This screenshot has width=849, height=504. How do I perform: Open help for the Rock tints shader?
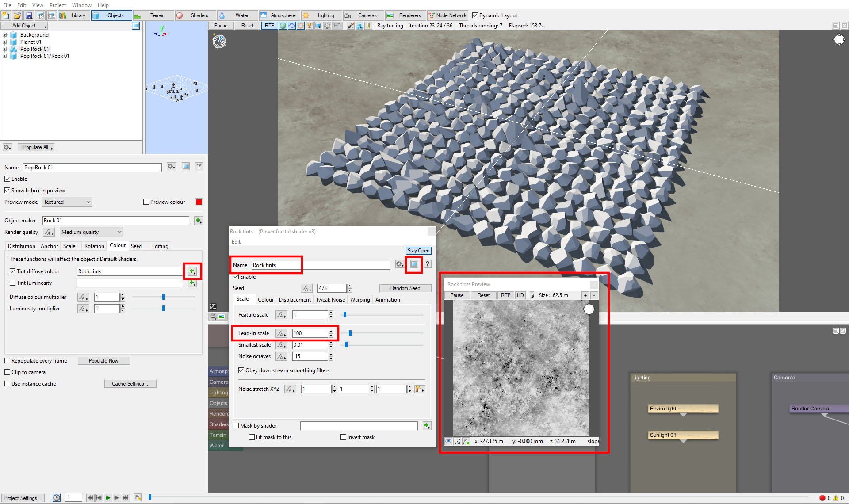428,264
